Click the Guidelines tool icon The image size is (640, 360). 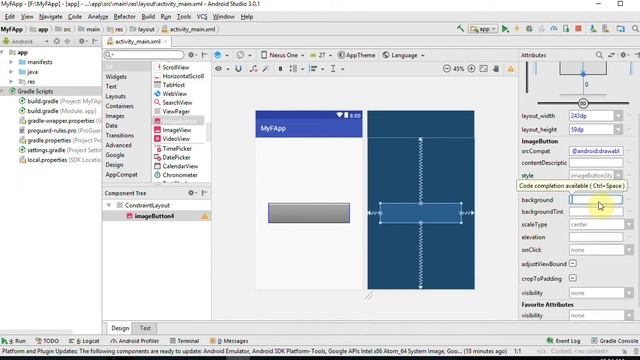click(333, 69)
